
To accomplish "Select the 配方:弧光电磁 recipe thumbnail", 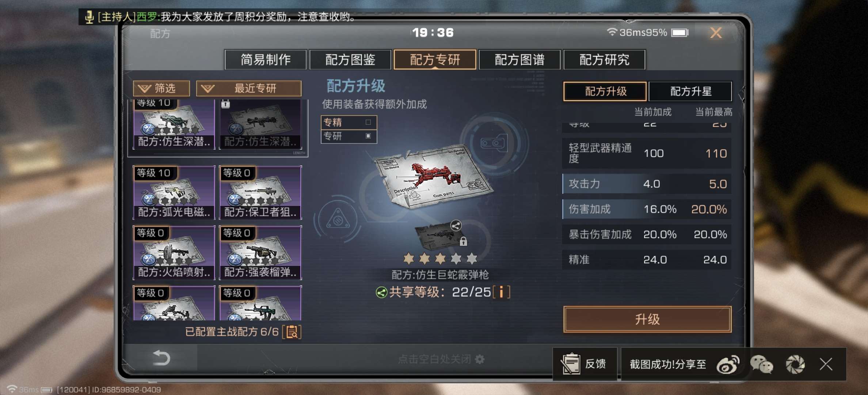I will 174,192.
